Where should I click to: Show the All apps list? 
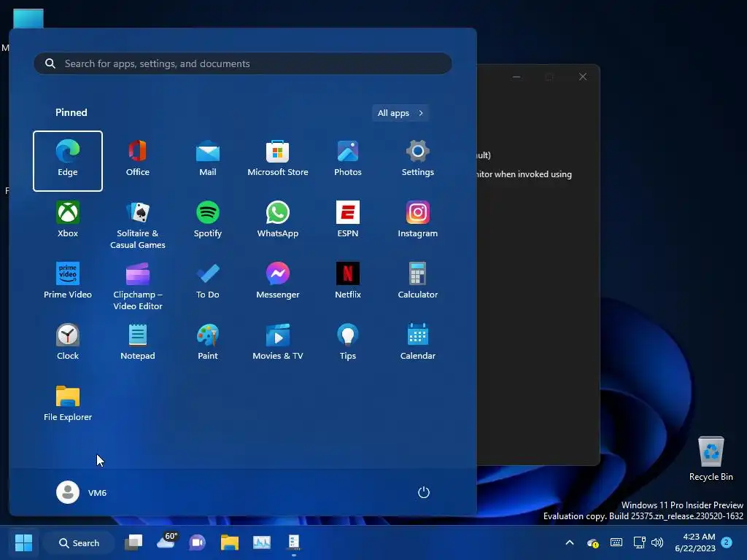coord(400,113)
